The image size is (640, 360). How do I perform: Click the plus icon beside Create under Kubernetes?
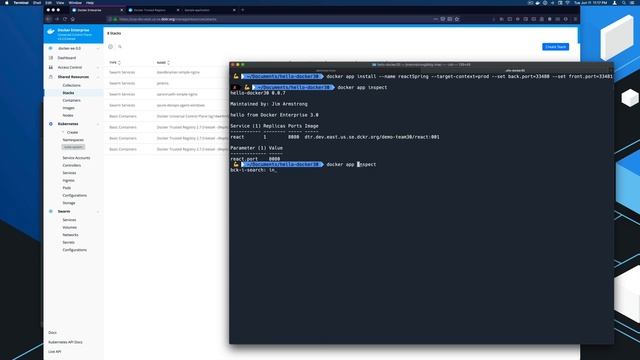point(63,132)
